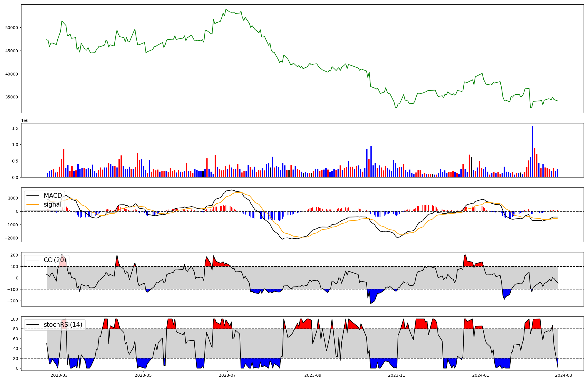Screen dimensions: 588x382
Task: Click the CCI(20) legend entry
Action: pyautogui.click(x=55, y=260)
